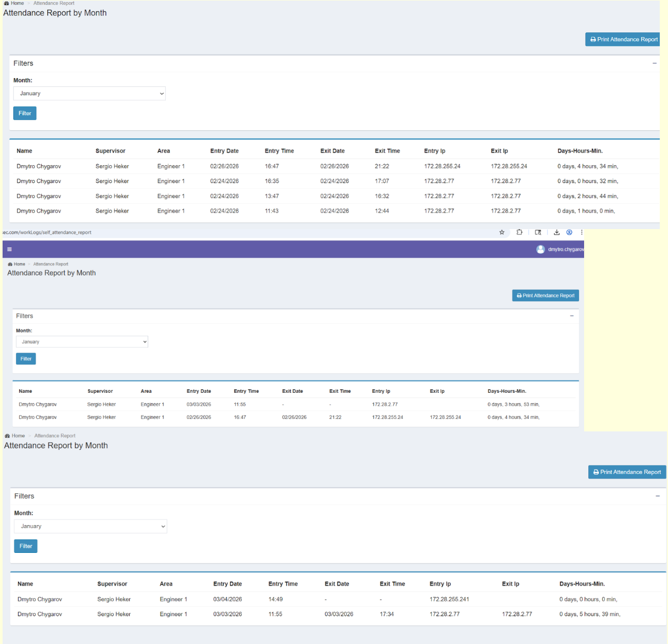Click the browser profile icon

(569, 232)
